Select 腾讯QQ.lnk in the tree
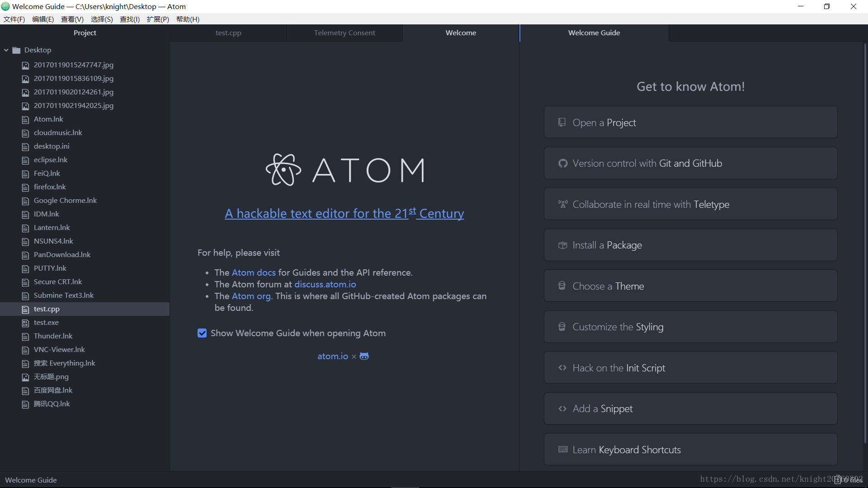The height and width of the screenshot is (488, 868). pos(85,404)
